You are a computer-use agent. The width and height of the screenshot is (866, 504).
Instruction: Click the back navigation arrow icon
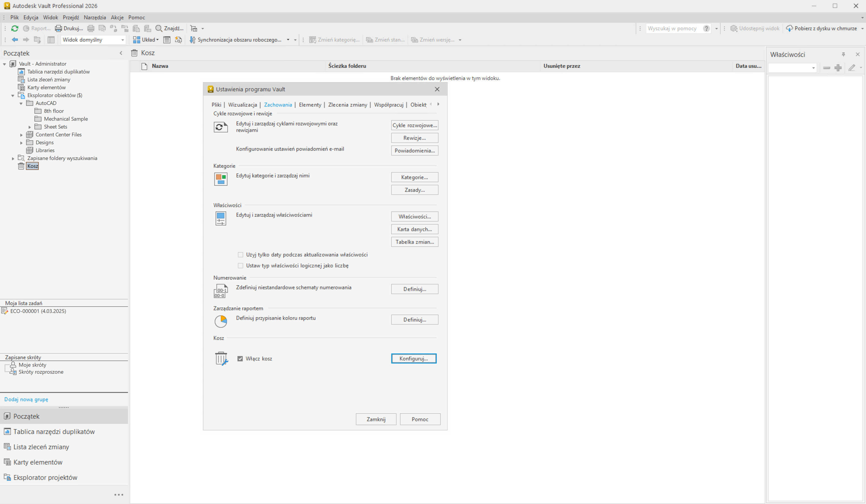click(x=15, y=40)
